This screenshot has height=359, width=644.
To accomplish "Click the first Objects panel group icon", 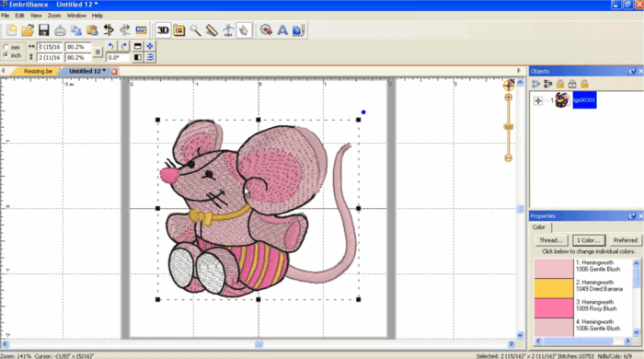I will [535, 84].
